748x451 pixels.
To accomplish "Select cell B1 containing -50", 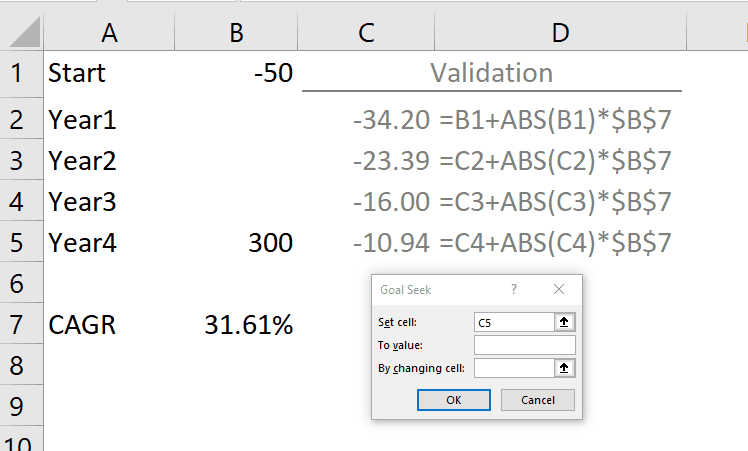I will pyautogui.click(x=237, y=74).
